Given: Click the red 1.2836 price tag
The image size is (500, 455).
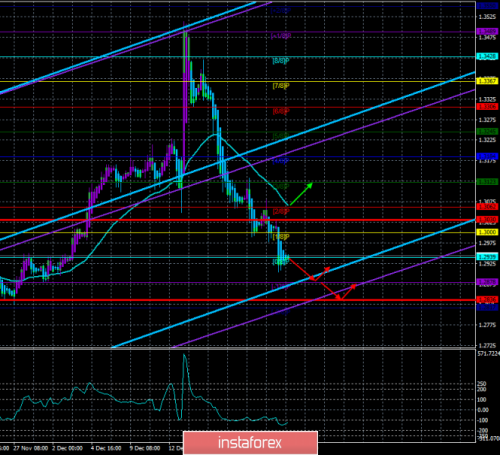Looking at the screenshot, I should click(488, 299).
